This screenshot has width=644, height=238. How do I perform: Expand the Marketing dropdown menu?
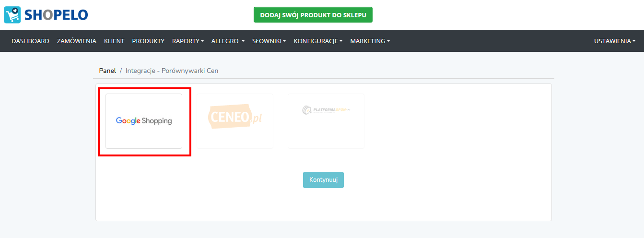click(x=370, y=41)
